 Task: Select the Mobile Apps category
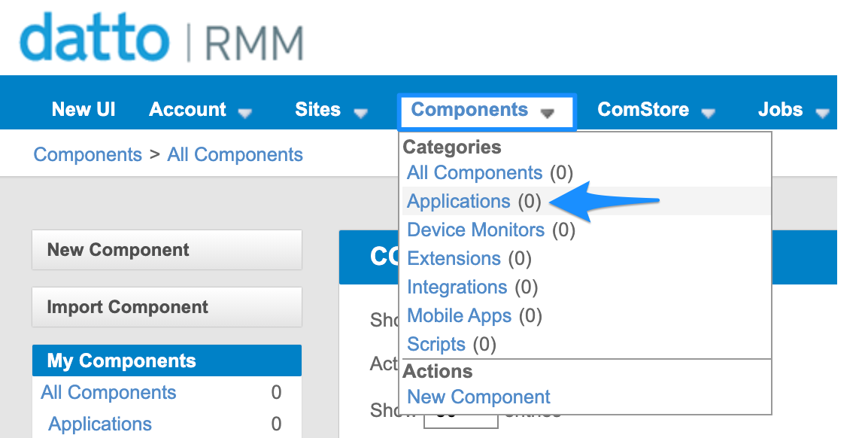point(459,315)
